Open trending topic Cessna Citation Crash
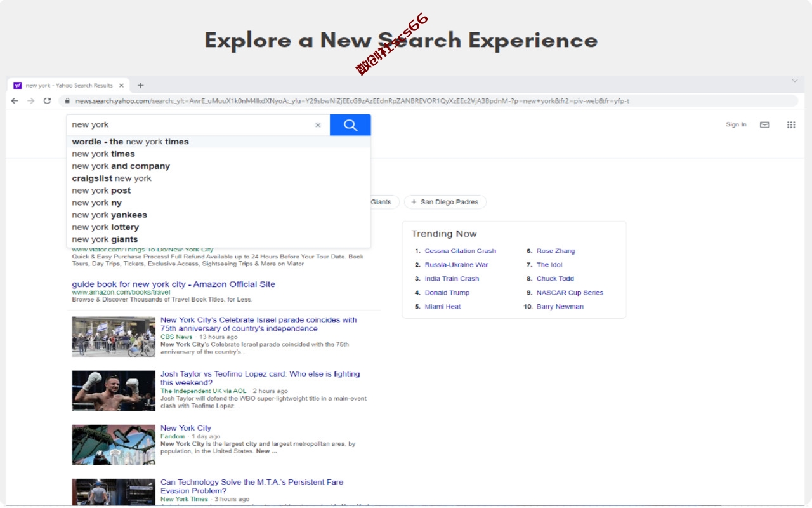812x508 pixels. click(x=460, y=251)
